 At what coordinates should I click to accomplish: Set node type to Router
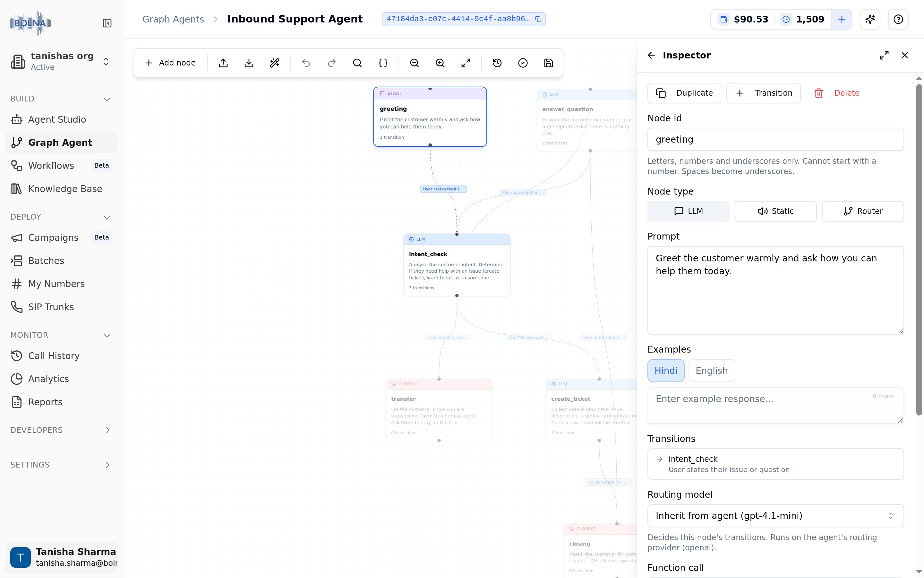[x=862, y=211]
